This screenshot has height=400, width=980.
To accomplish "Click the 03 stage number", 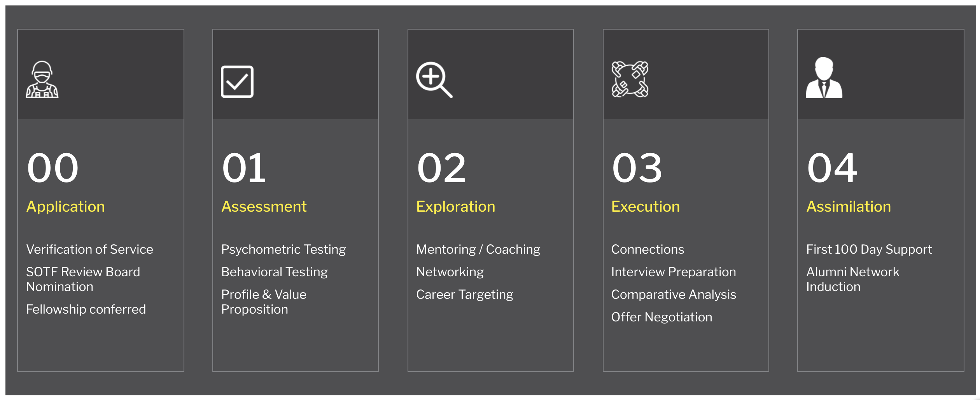I will tap(637, 168).
